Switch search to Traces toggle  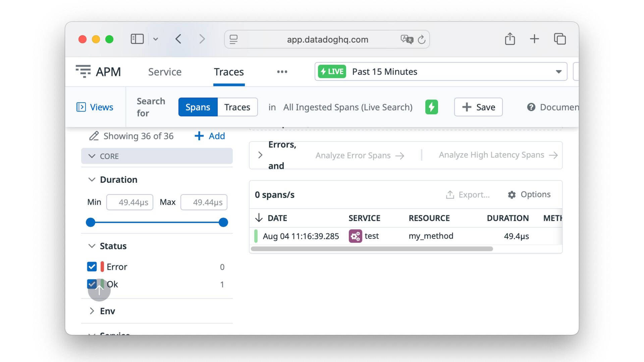237,107
